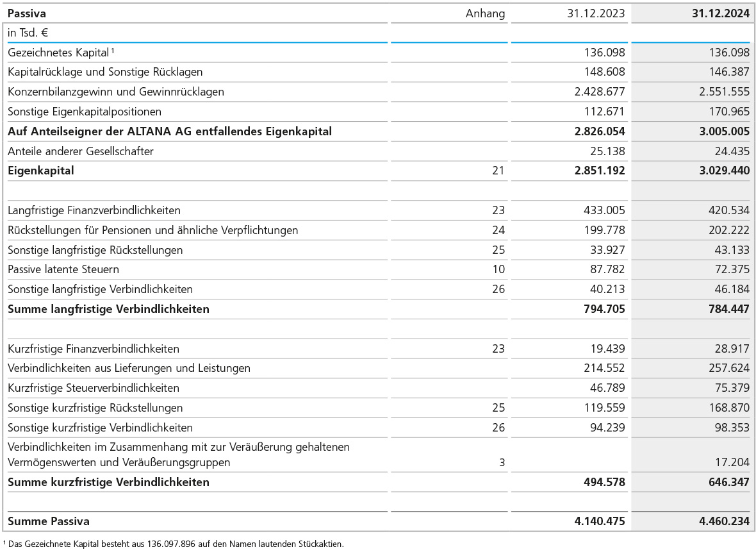The width and height of the screenshot is (756, 554).
Task: Select Summe Passiva 2023 value 4.140.475
Action: tap(600, 521)
